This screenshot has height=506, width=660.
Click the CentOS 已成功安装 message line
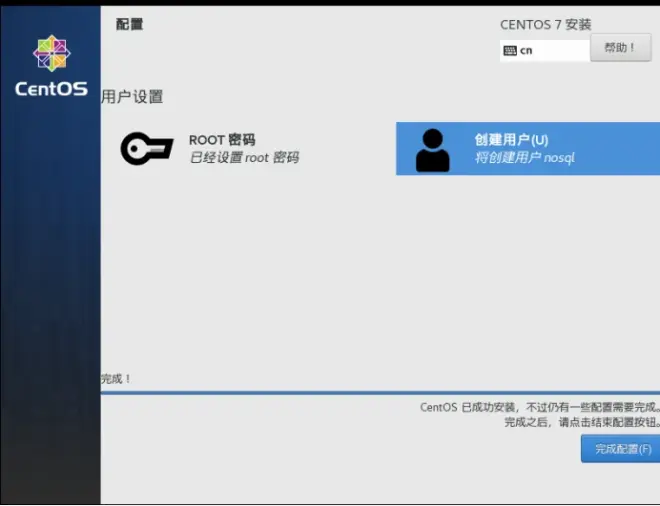coord(540,407)
